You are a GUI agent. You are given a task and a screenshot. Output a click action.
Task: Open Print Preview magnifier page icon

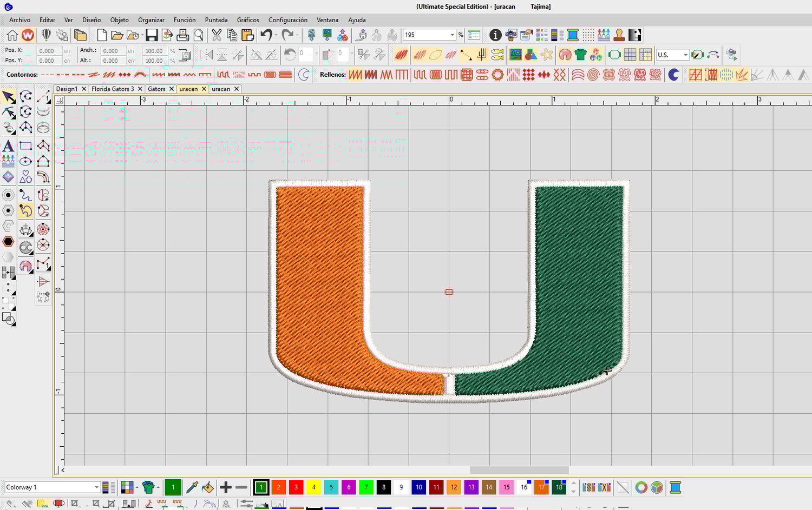[199, 35]
